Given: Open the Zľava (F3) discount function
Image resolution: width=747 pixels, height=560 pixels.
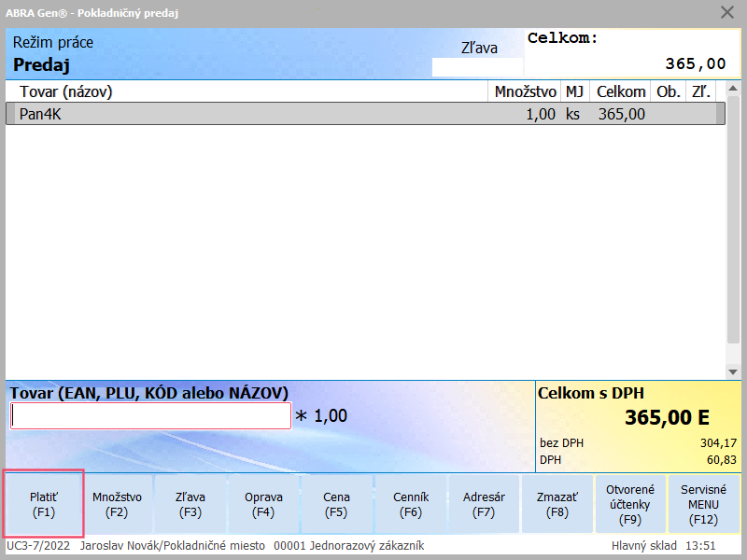Looking at the screenshot, I should pyautogui.click(x=190, y=504).
